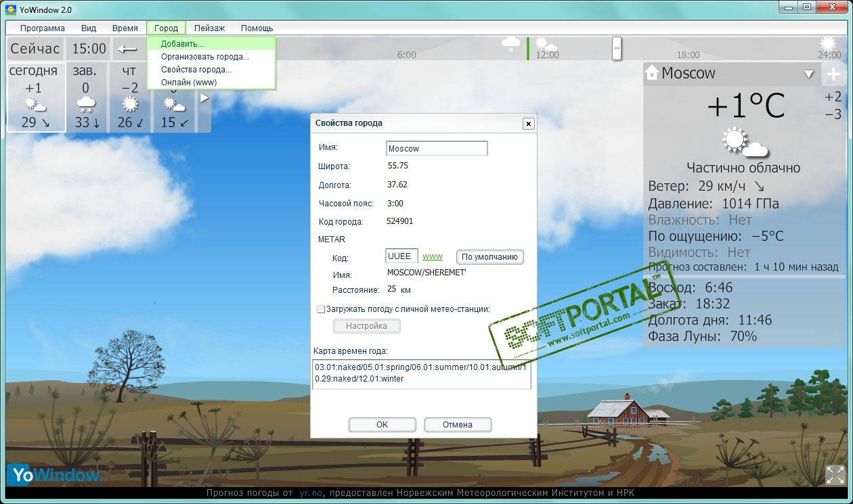Click the чт sunny icon
This screenshot has height=504, width=853.
(x=129, y=105)
